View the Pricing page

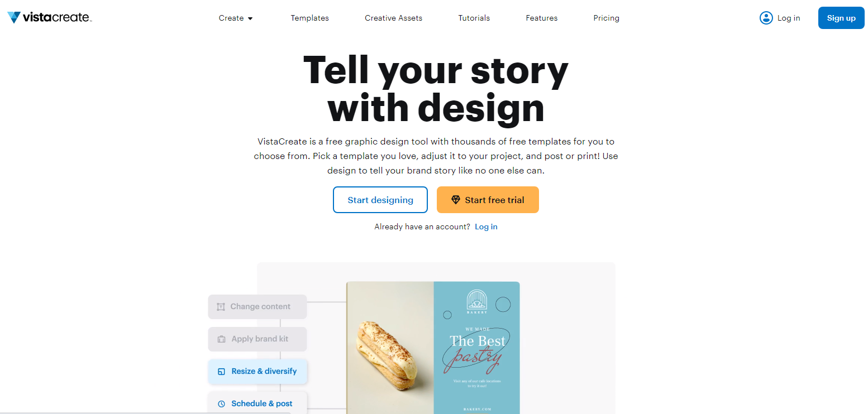pos(606,18)
